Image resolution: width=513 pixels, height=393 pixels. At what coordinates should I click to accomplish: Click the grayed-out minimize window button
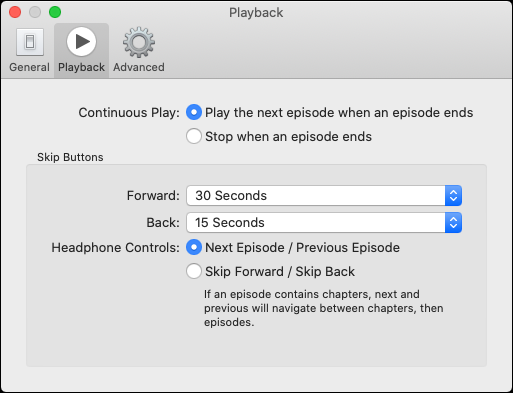click(x=35, y=12)
